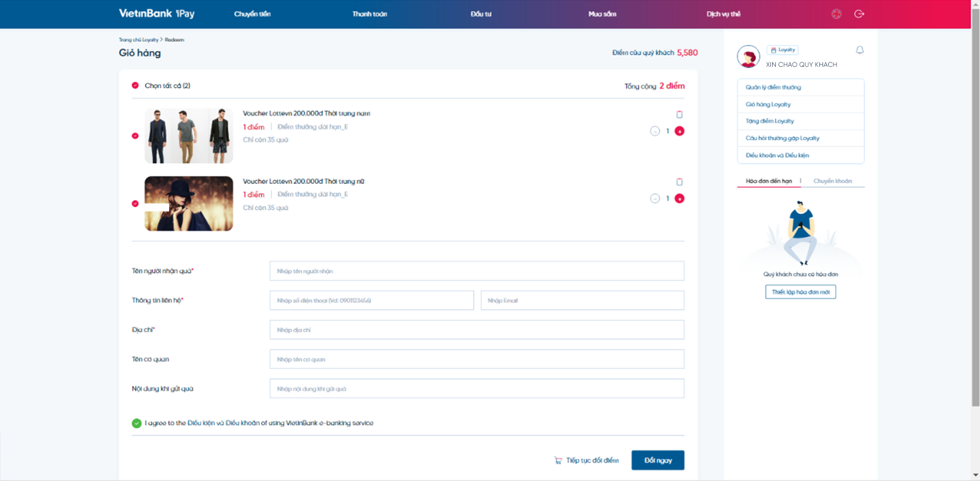Click title Voucher Lottevn 200.000đ Thời trang nữ

pos(303,181)
